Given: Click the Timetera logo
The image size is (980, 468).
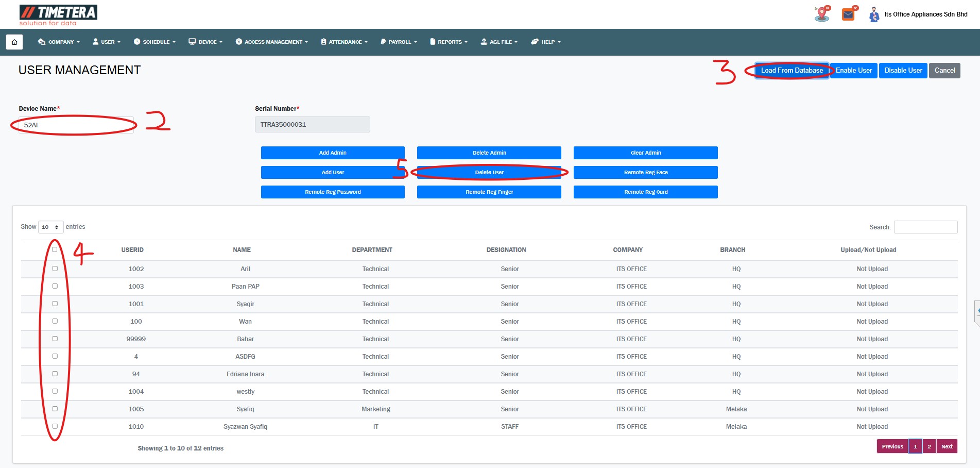Looking at the screenshot, I should coord(58,15).
